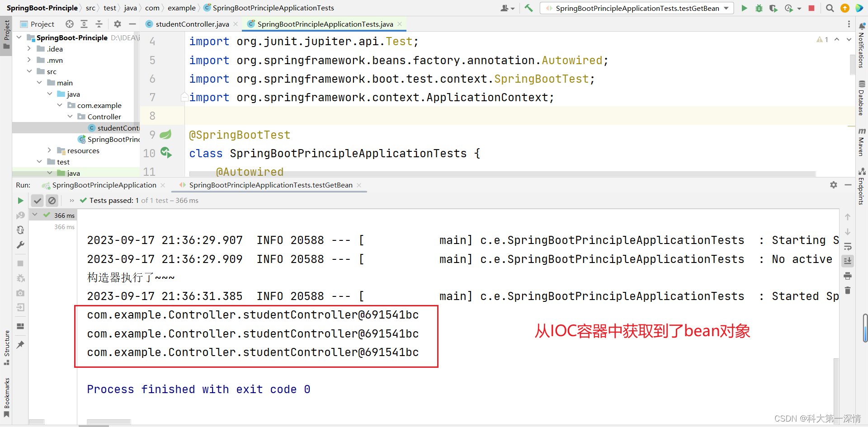Start debugging with the bug icon
Image resolution: width=868 pixels, height=427 pixels.
point(759,8)
